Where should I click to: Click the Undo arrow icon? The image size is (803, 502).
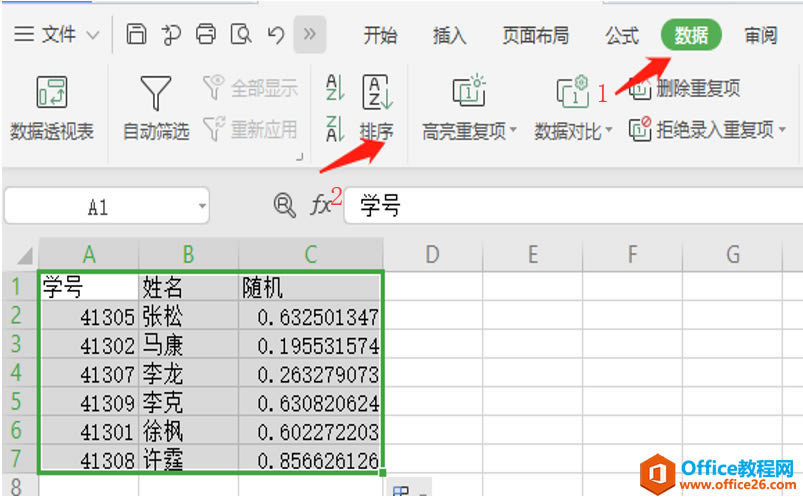pos(276,35)
